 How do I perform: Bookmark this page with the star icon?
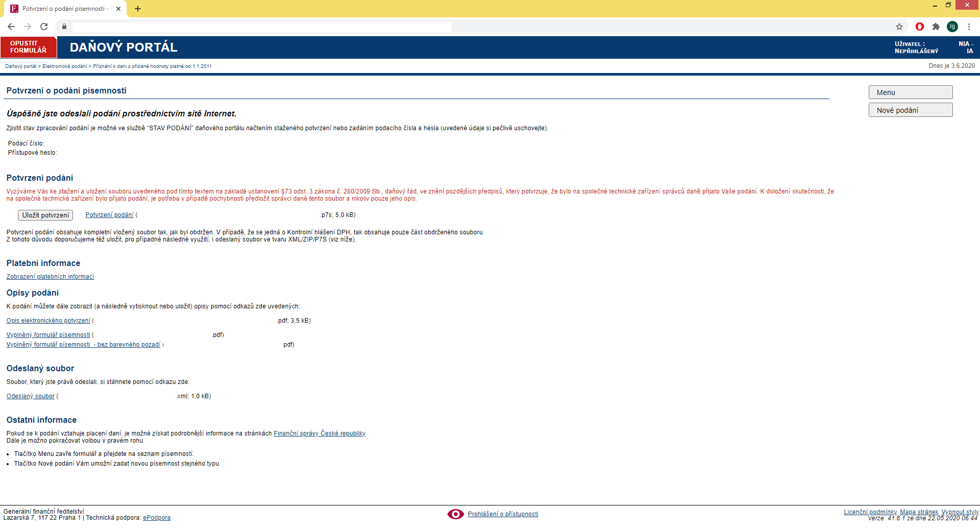click(x=899, y=27)
